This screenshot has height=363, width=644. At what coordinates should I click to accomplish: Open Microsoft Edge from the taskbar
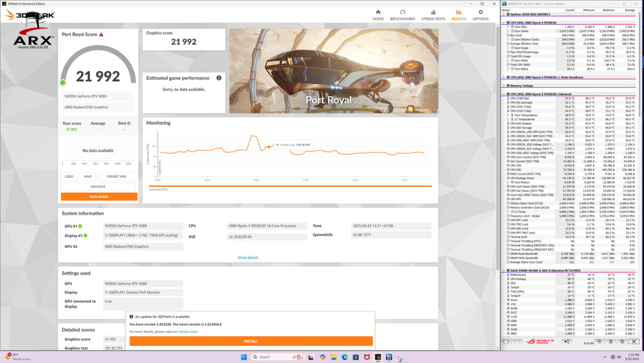point(345,357)
